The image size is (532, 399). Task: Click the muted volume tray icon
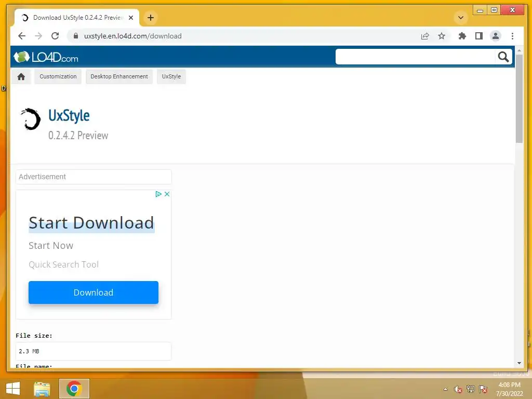click(x=458, y=389)
